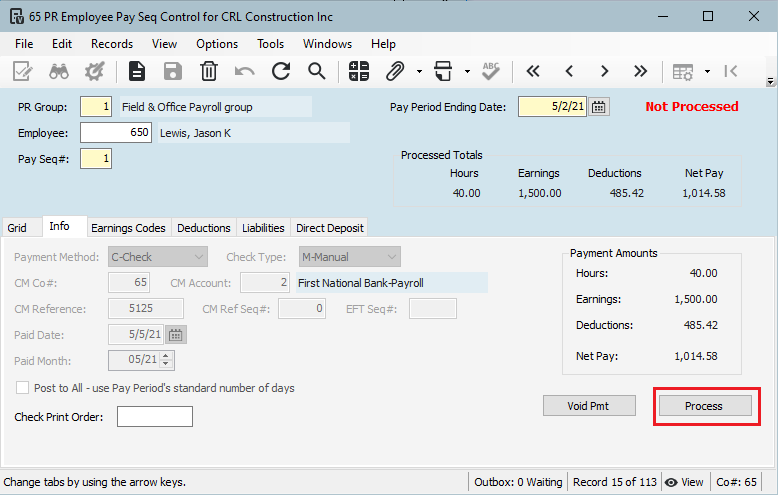Click the Paid Date field
Viewport: 778px width, 495px height.
(x=136, y=335)
